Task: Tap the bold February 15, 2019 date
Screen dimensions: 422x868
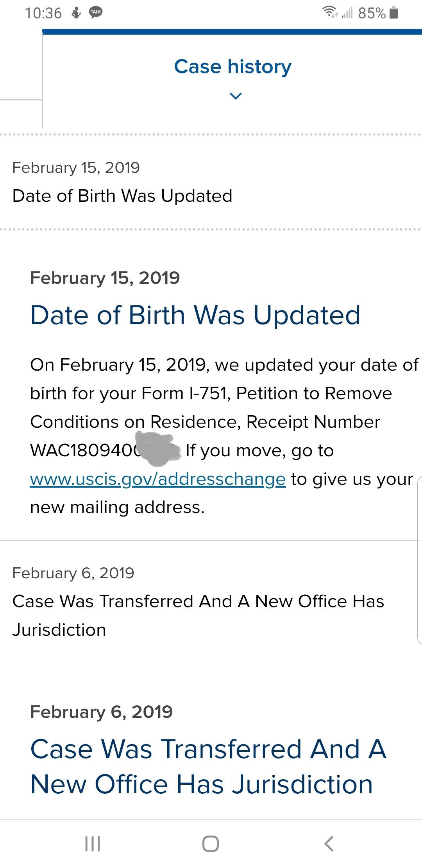Action: click(105, 278)
